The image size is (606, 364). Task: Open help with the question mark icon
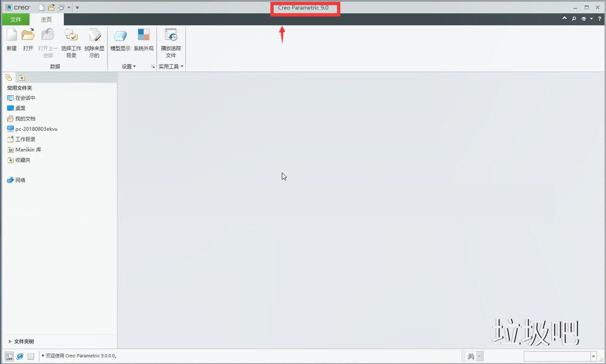[x=599, y=19]
